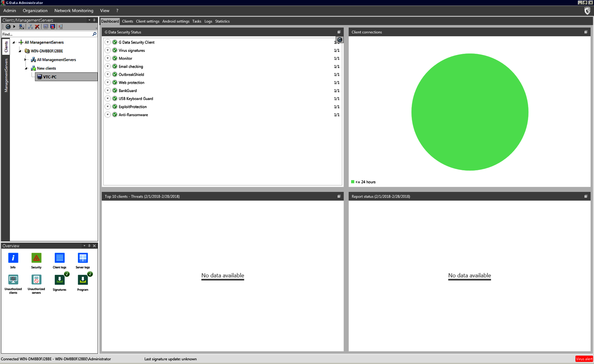Switch to ManagementServers vertical tab
The image size is (594, 364).
click(x=6, y=75)
